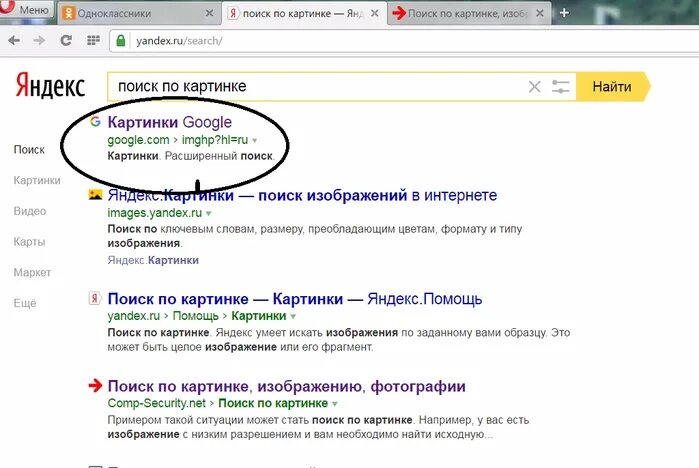Viewport: 699px width, 468px height.
Task: Click Google favicon next to first result
Action: point(95,121)
